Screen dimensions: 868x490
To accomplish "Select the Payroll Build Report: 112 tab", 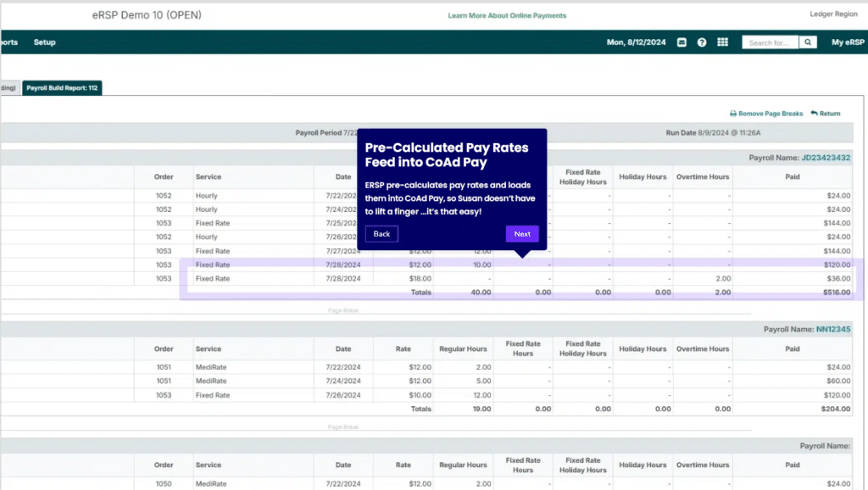I will tap(62, 88).
